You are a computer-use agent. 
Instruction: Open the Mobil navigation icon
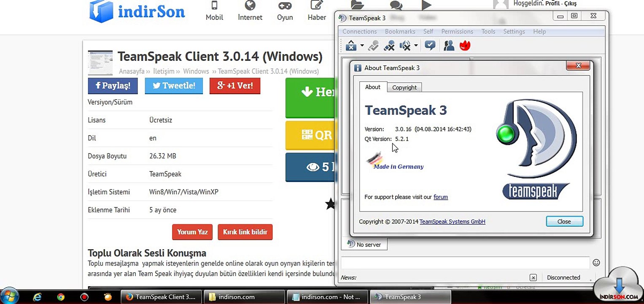(214, 11)
